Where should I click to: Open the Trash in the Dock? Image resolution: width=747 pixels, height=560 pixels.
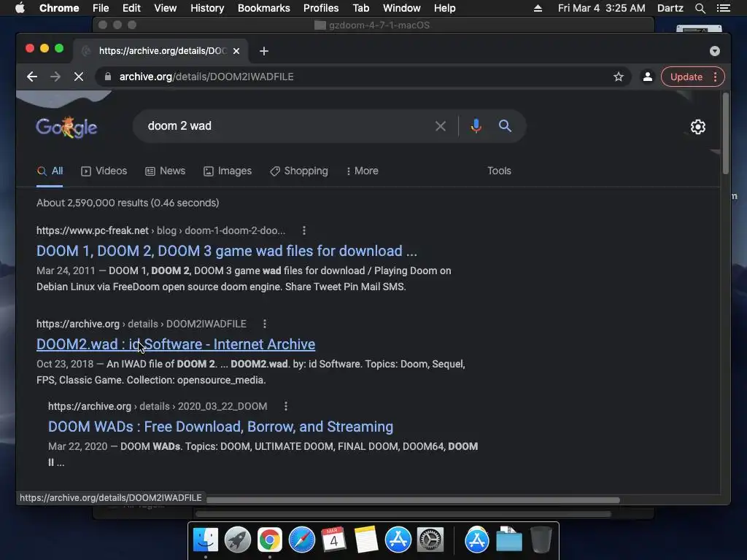(541, 540)
